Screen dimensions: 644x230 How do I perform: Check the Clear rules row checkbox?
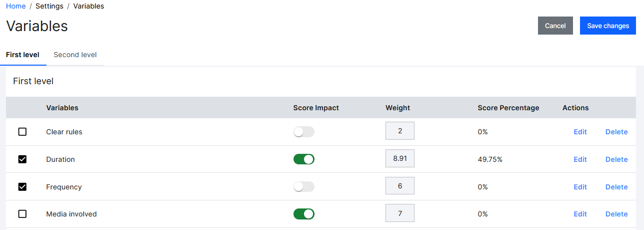[x=22, y=132]
